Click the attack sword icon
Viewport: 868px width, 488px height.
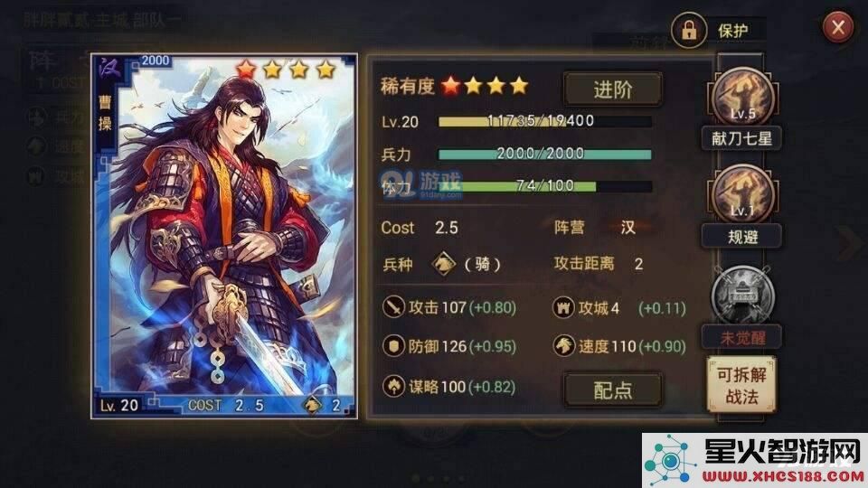click(393, 307)
